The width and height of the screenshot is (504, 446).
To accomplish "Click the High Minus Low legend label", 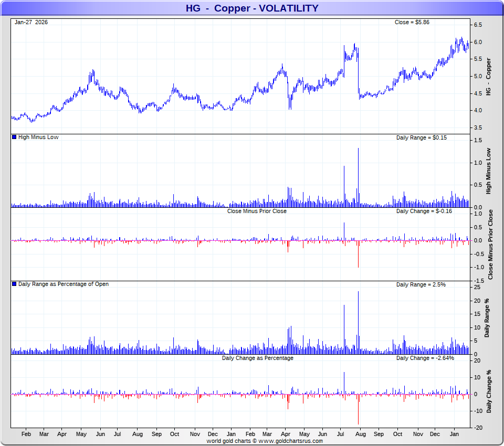I will click(38, 137).
